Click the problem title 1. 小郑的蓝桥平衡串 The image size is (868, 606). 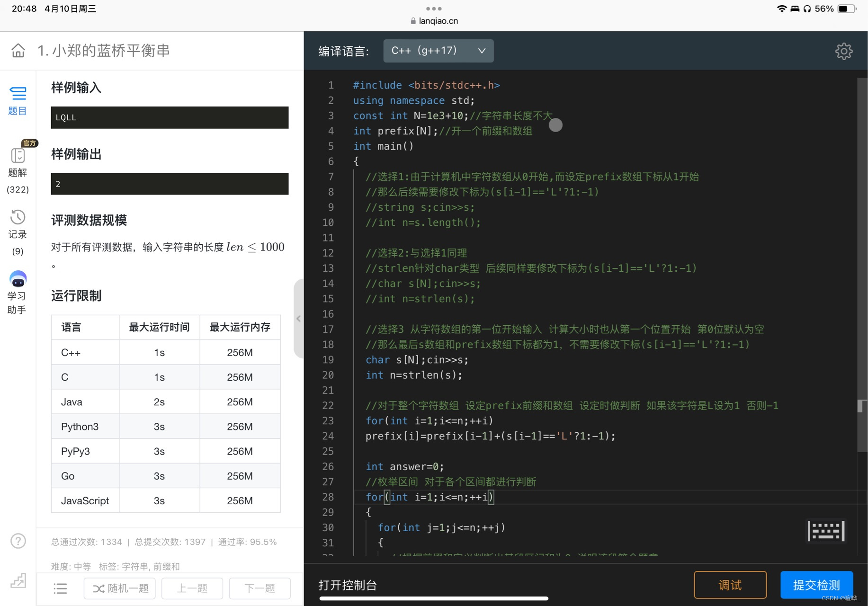[x=104, y=50]
